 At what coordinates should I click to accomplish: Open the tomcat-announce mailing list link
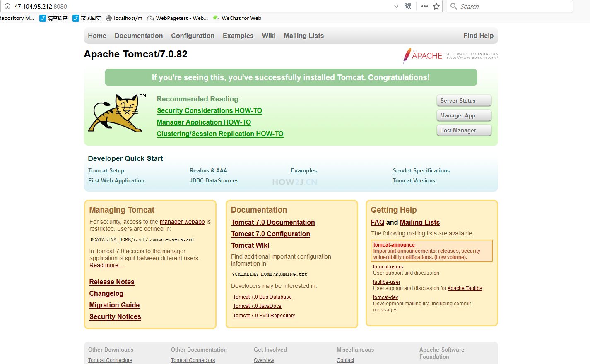point(394,245)
